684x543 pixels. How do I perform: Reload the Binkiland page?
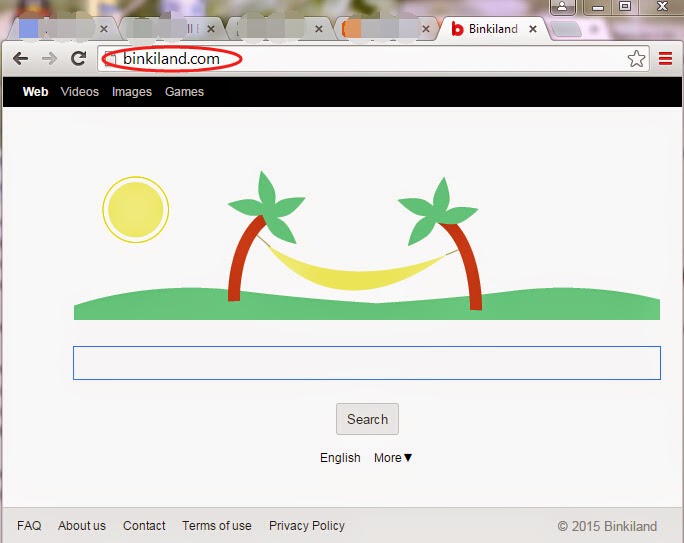79,58
